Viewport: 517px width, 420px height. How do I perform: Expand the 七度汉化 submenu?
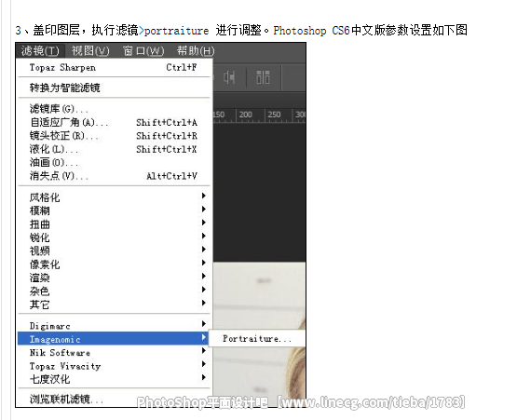(x=114, y=379)
